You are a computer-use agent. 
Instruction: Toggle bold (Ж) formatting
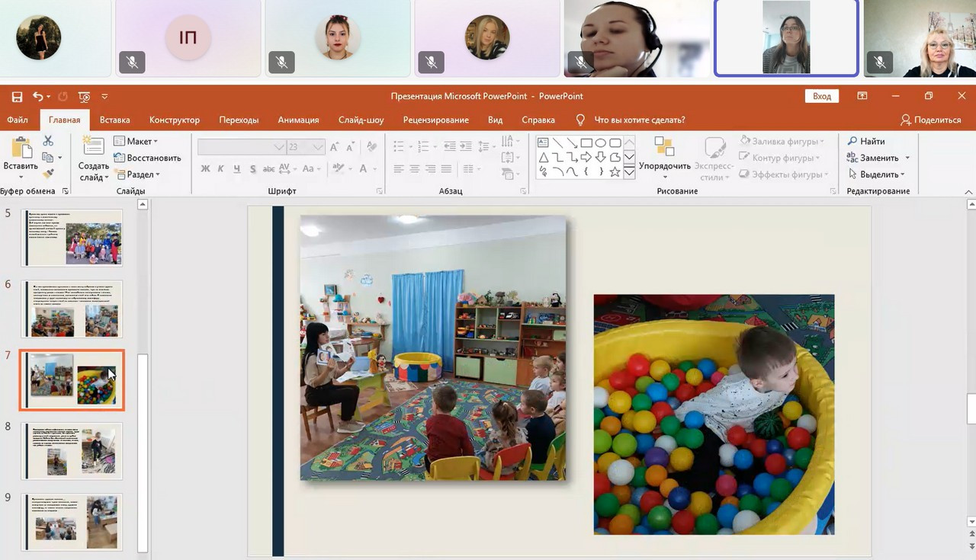[205, 168]
